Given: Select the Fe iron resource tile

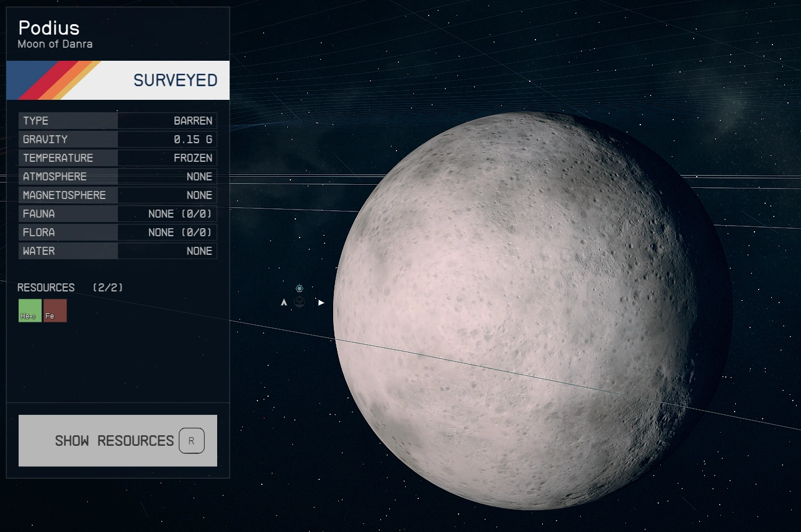Looking at the screenshot, I should [x=55, y=311].
